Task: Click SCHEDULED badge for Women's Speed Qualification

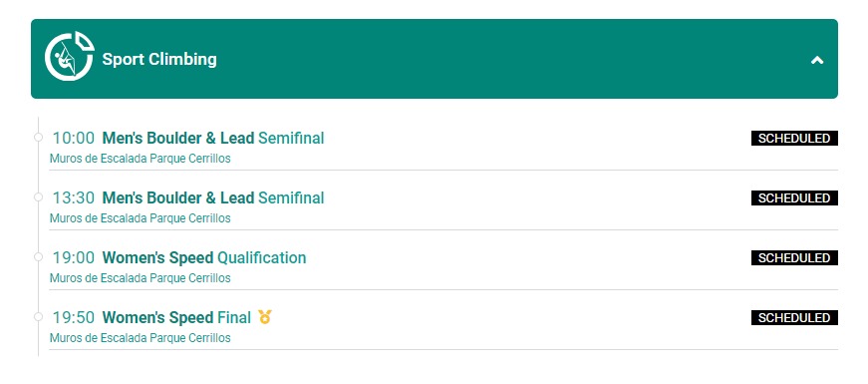Action: pyautogui.click(x=794, y=257)
